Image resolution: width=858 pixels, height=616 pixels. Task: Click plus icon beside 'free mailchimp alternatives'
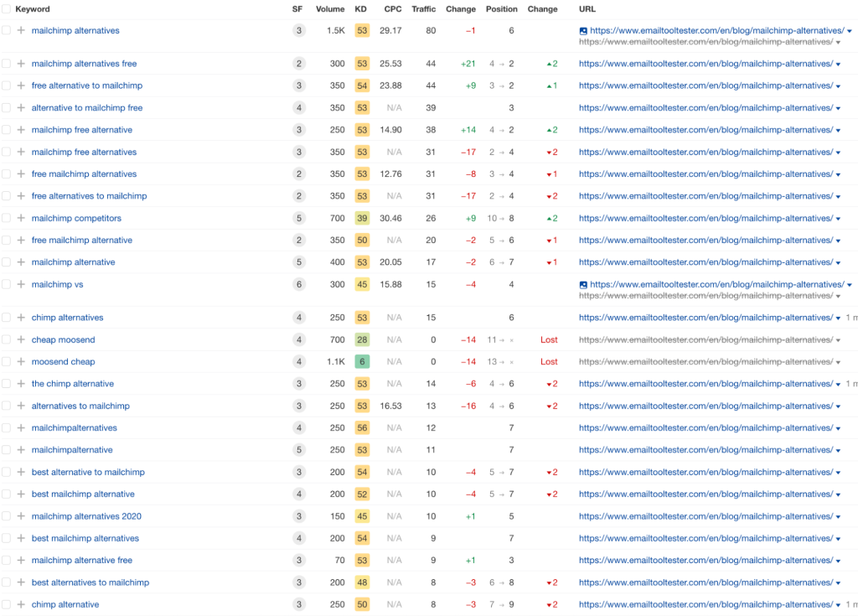21,173
